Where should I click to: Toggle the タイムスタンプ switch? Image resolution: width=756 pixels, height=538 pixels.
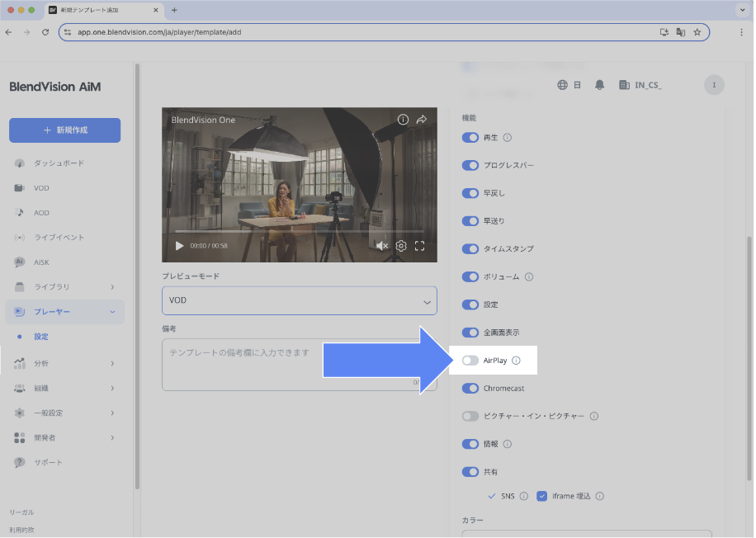470,248
